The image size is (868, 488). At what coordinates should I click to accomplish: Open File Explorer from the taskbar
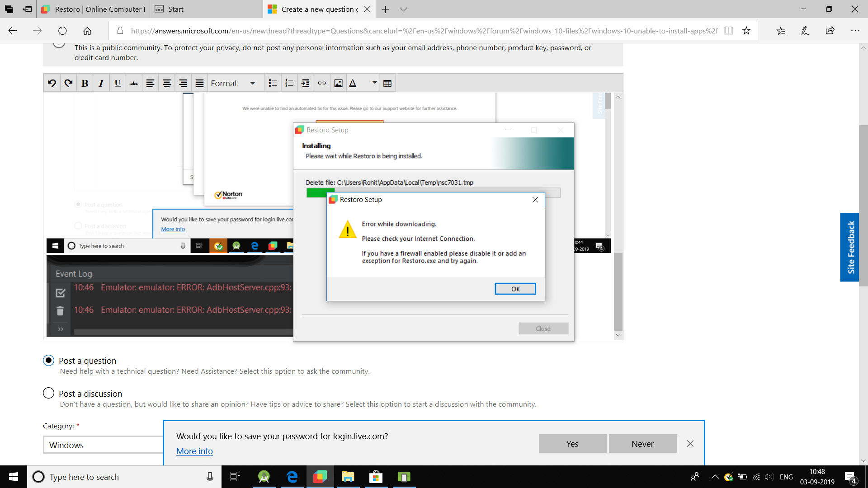pyautogui.click(x=348, y=477)
